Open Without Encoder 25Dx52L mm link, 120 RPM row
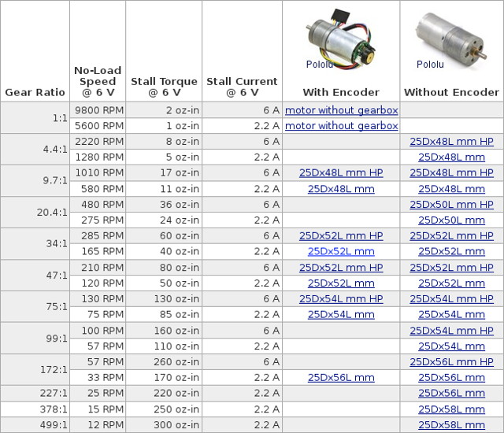 [x=451, y=283]
